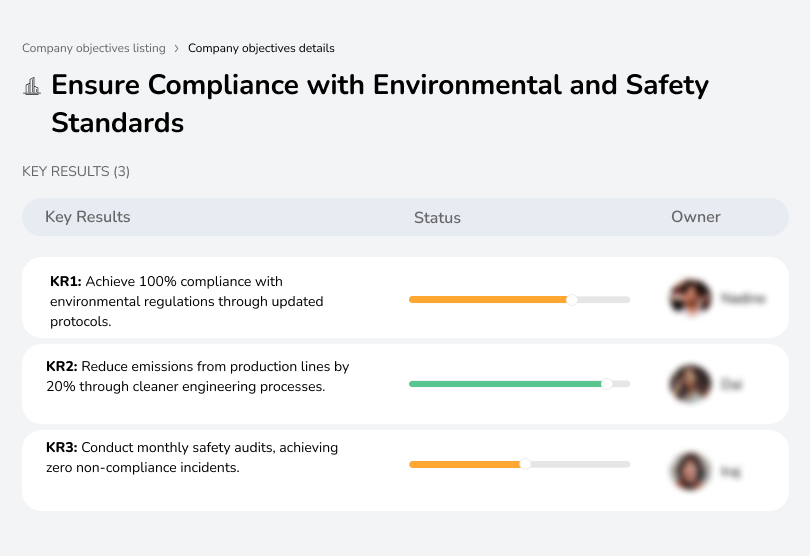This screenshot has height=556, width=810.
Task: Select the objective title "Ensure Compliance with Environmental and Safety Standards"
Action: pos(380,103)
